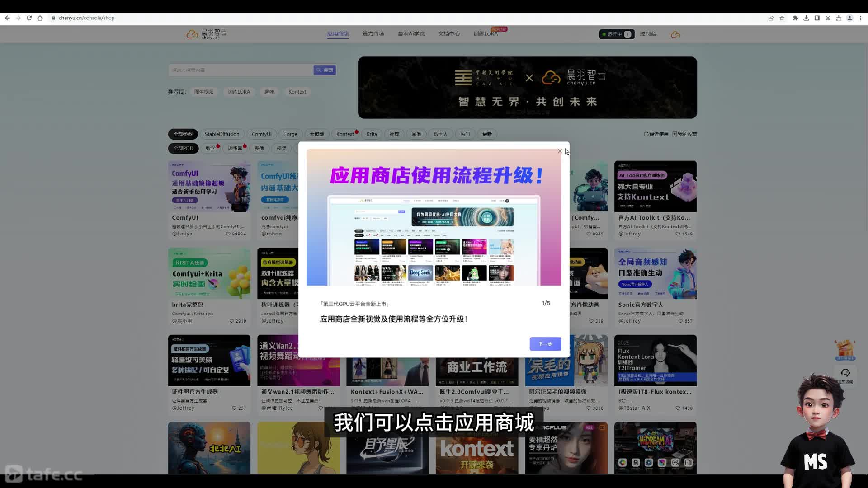Select the 训练器 POD filter chip

[235, 148]
